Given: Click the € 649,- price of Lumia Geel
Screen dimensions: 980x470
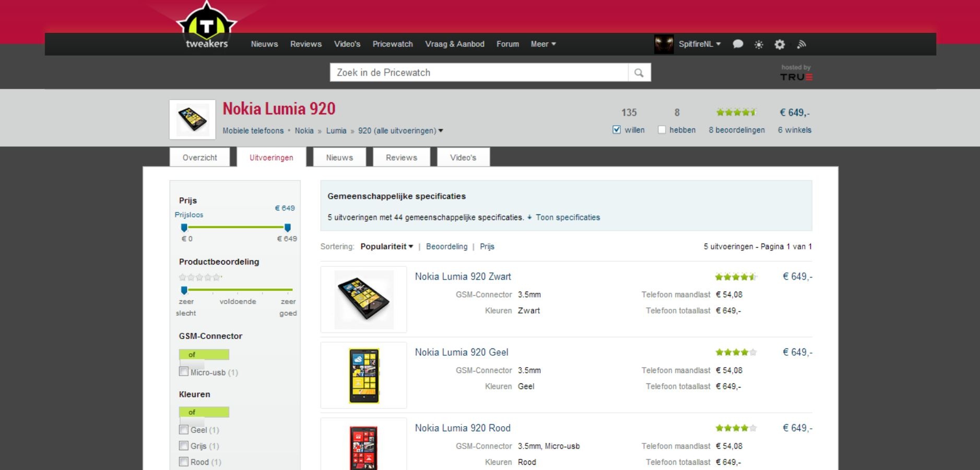Looking at the screenshot, I should click(797, 352).
